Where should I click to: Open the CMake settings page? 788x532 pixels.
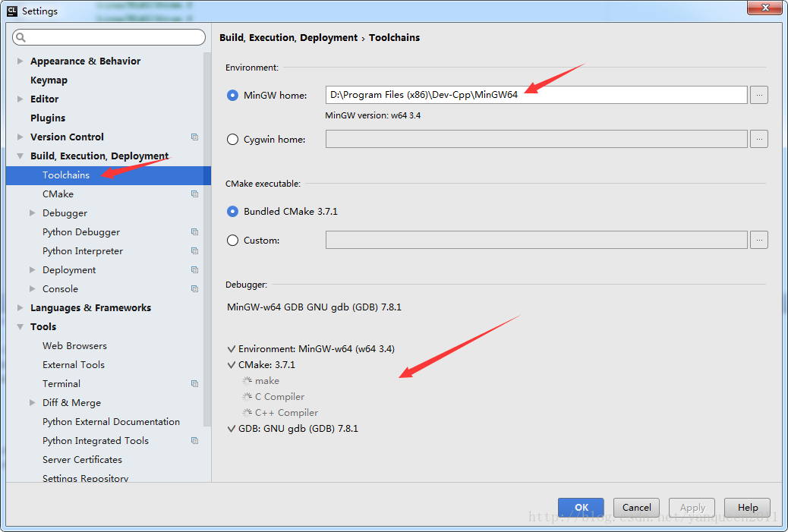(58, 194)
